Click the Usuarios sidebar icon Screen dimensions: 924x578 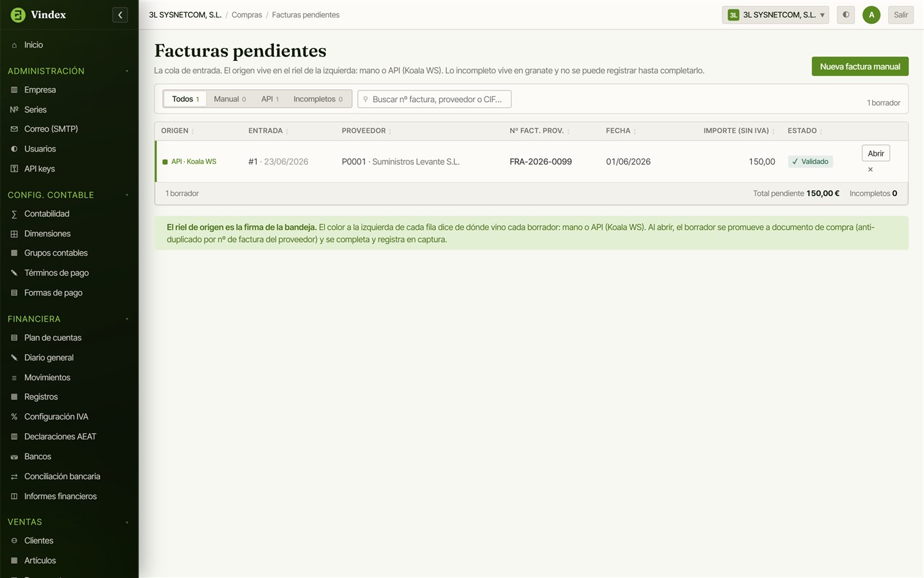point(14,149)
